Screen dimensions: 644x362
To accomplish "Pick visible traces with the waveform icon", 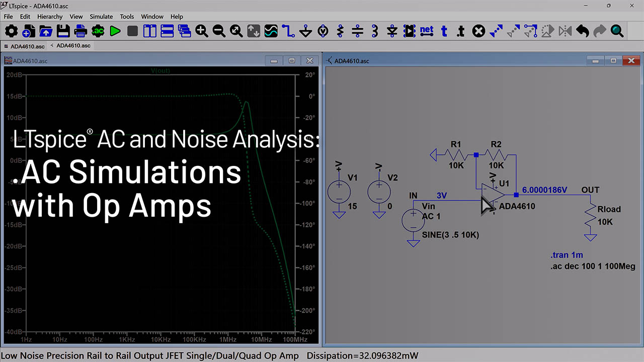I will click(x=271, y=31).
